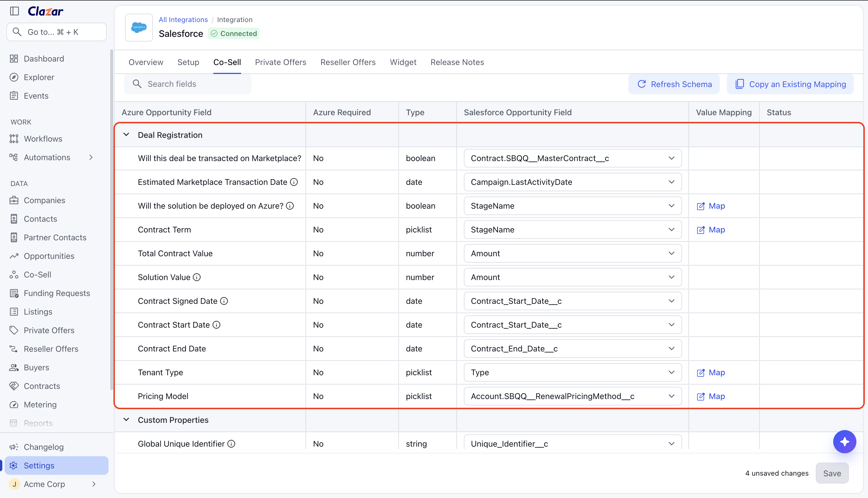The image size is (868, 498).
Task: Open the Private Offers tab
Action: (x=281, y=62)
